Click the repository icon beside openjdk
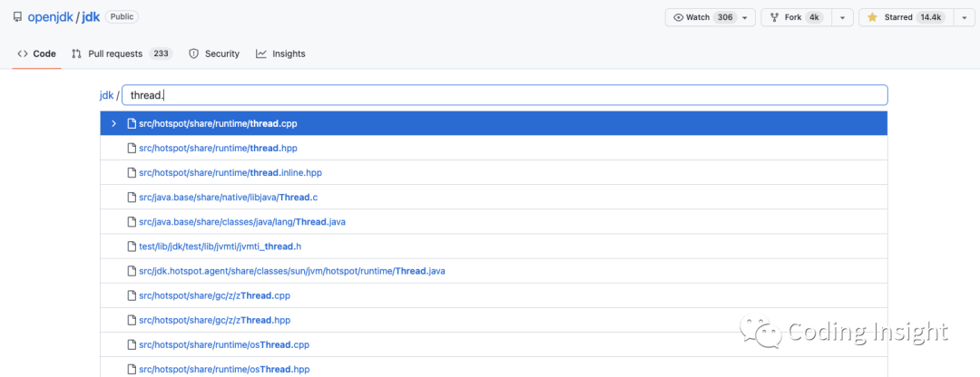 (17, 17)
